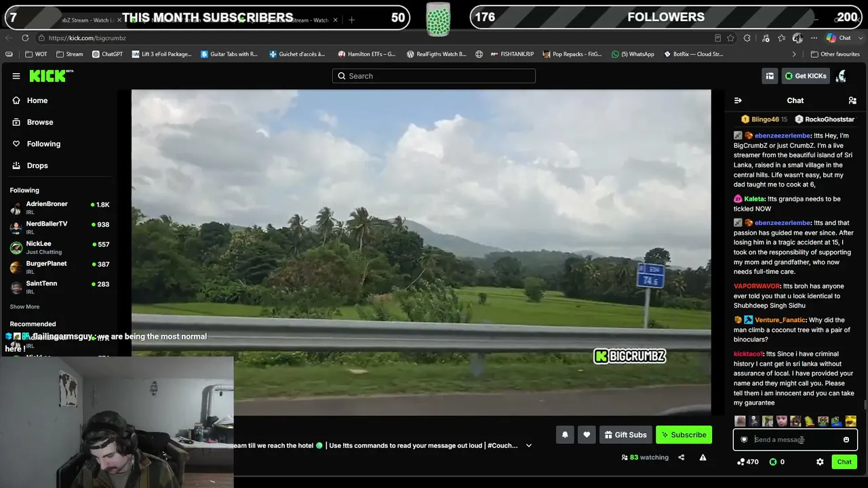Click the shield icon in the message box
This screenshot has height=488, width=868.
(744, 440)
